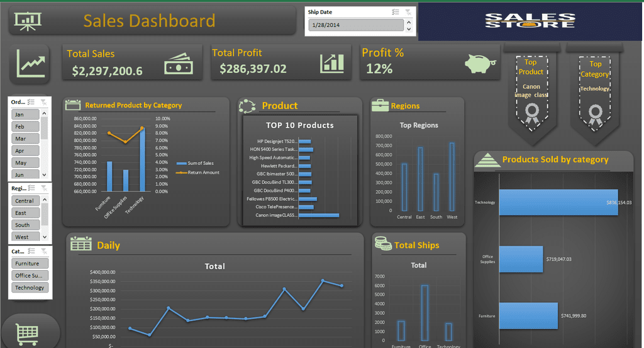Image resolution: width=644 pixels, height=348 pixels.
Task: Click the line chart trend icon
Action: 30,64
